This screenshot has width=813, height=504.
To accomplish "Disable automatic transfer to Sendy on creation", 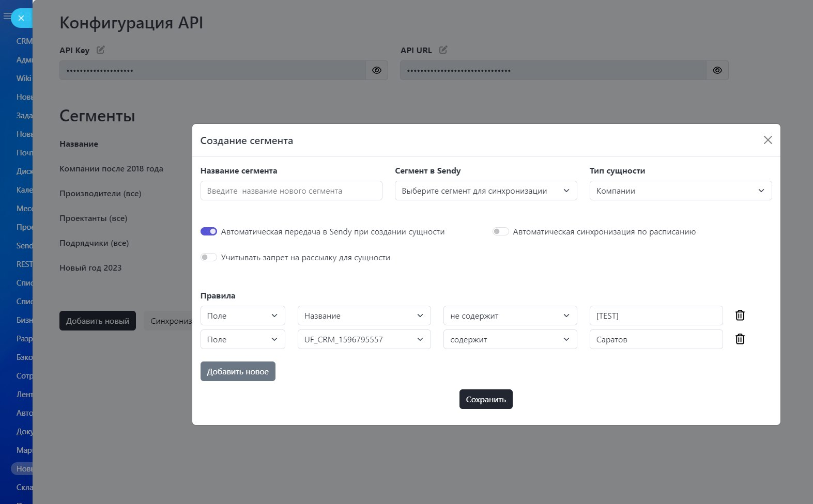I will (x=209, y=231).
